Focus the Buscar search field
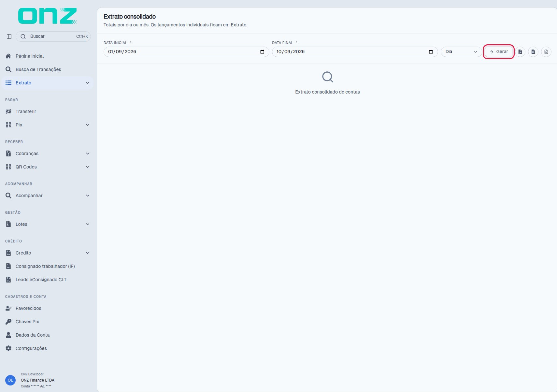557x392 pixels. pos(53,36)
